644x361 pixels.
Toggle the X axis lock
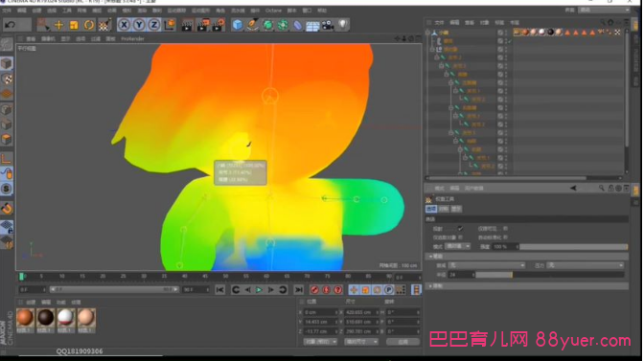pos(124,25)
